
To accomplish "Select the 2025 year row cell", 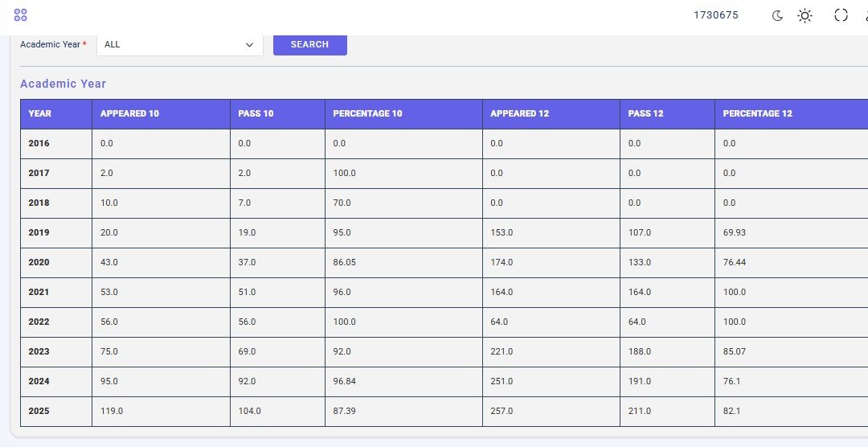I will (x=39, y=411).
